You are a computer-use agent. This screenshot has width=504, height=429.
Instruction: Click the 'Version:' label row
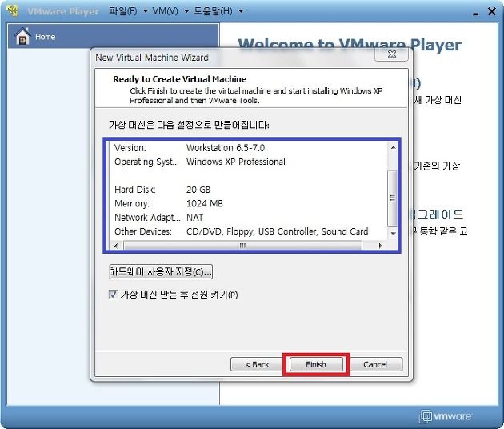click(130, 148)
